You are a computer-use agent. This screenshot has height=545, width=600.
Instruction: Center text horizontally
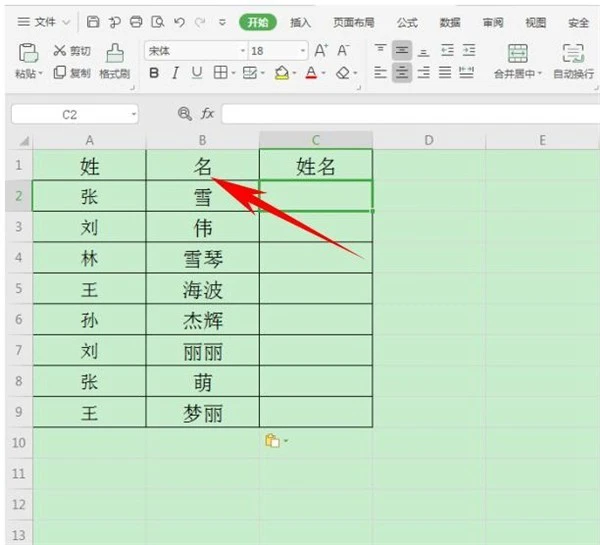[x=402, y=72]
